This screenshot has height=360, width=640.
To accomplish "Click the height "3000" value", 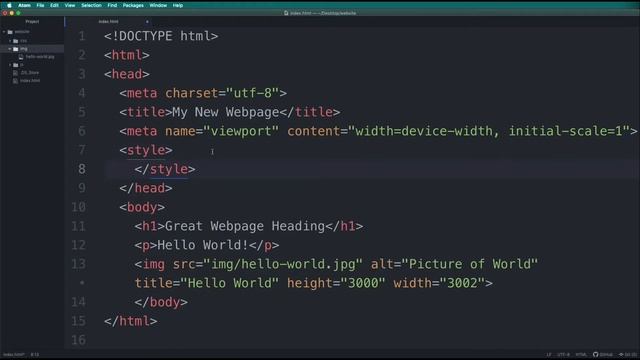I will click(363, 283).
